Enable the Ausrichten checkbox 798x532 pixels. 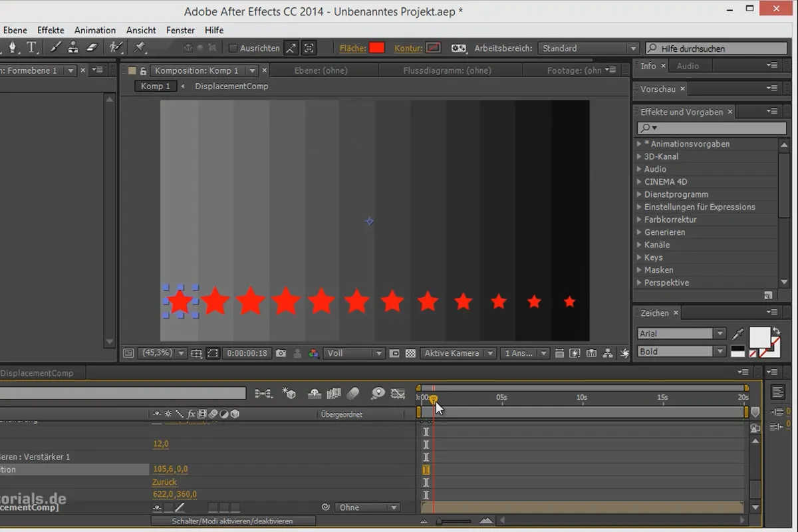pos(233,49)
